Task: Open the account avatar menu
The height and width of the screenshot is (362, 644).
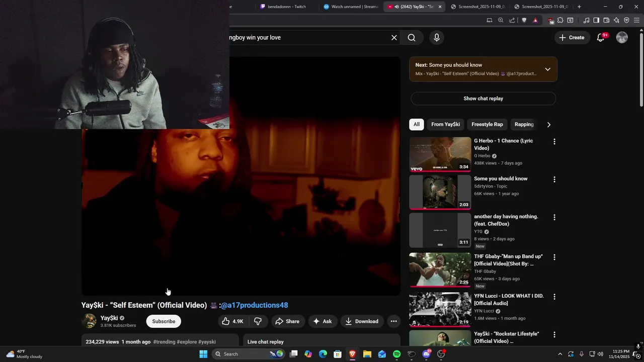Action: click(622, 38)
